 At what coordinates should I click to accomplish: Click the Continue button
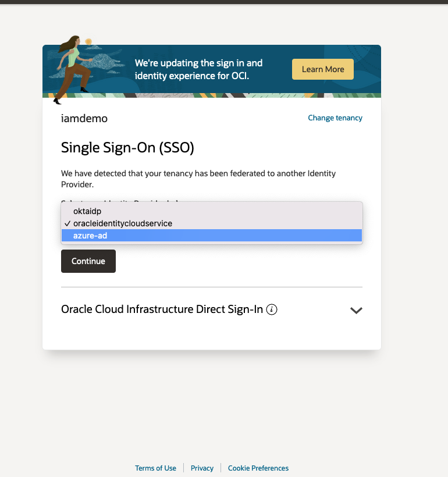pos(88,261)
